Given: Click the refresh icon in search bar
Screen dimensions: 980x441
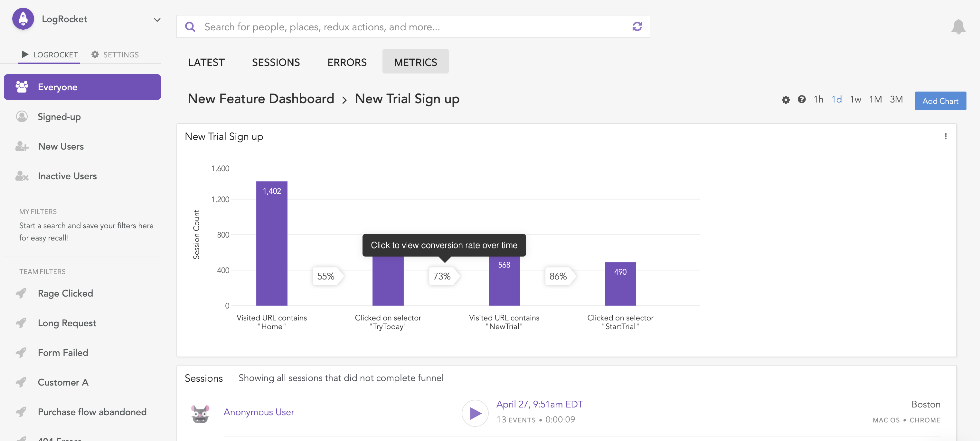Looking at the screenshot, I should [x=637, y=26].
